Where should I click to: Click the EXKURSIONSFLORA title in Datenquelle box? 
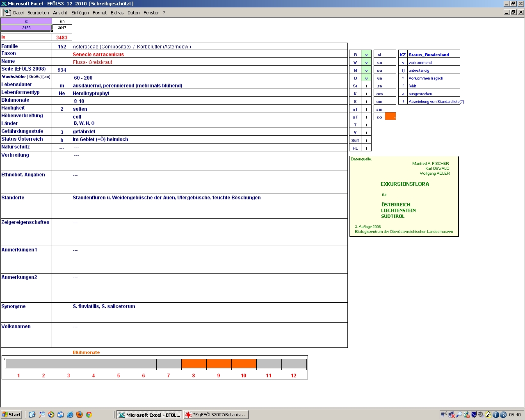405,184
